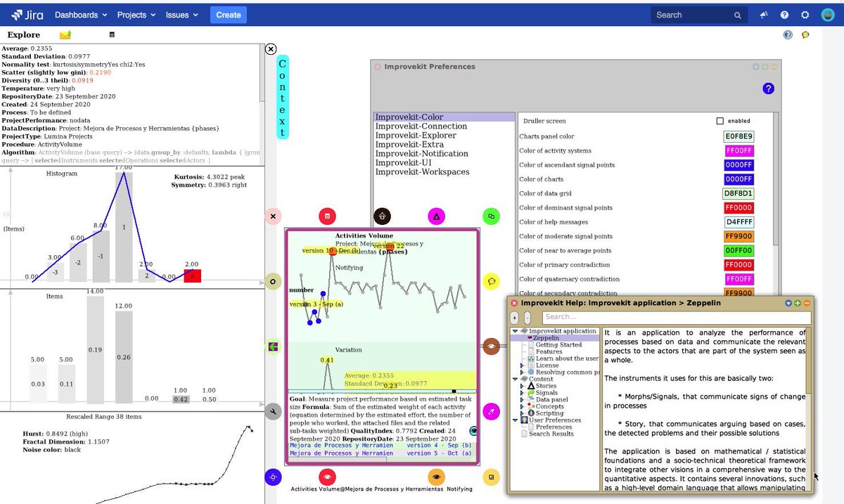
Task: Click the blue Create button
Action: point(228,14)
